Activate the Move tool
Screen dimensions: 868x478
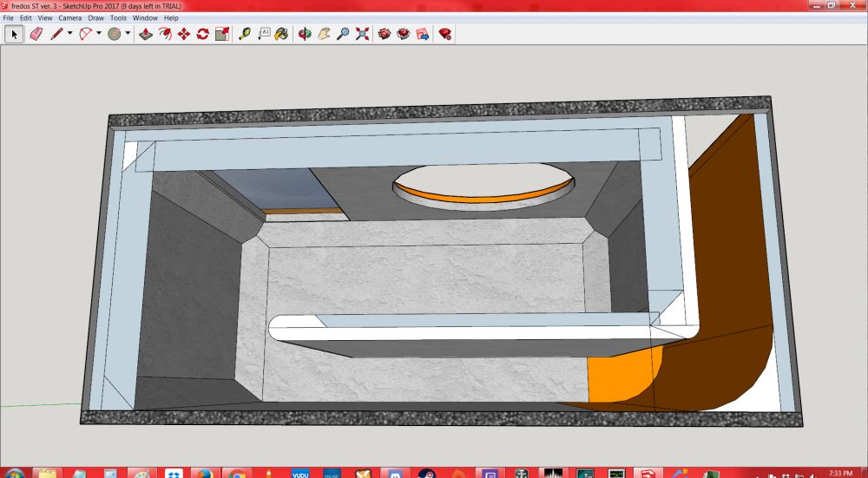[x=184, y=35]
